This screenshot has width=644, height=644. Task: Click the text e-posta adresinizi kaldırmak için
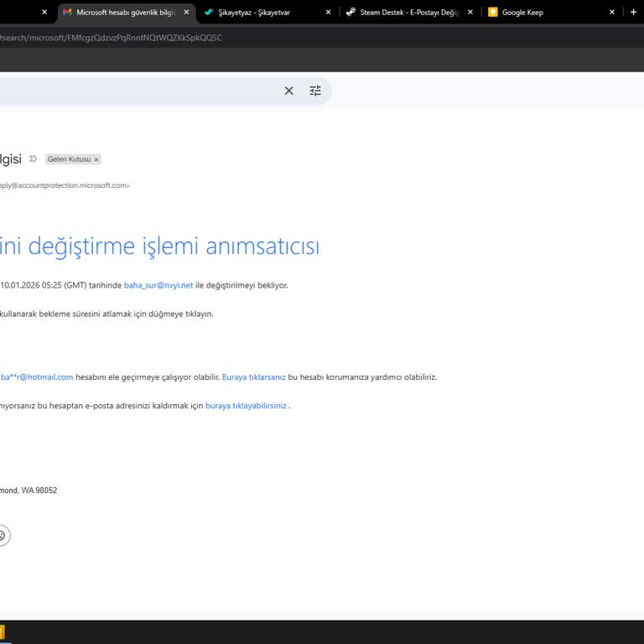144,406
